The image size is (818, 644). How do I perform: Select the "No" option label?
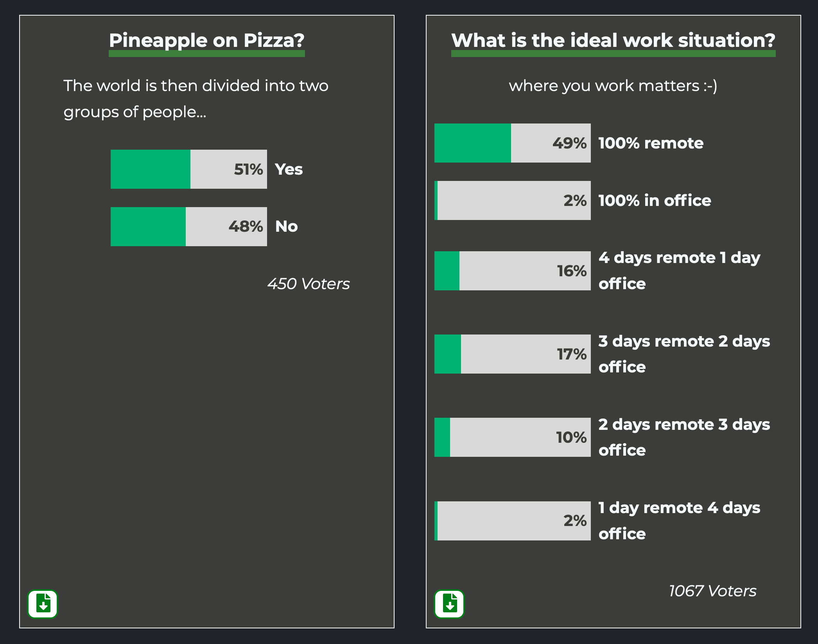286,227
